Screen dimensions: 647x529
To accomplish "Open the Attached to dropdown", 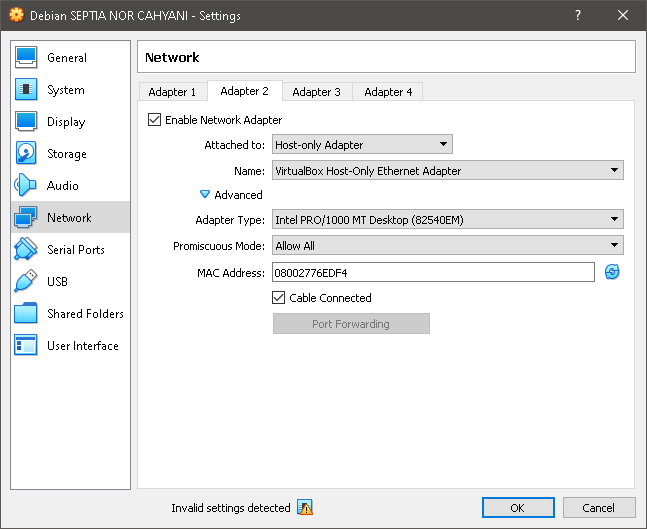I will (362, 144).
